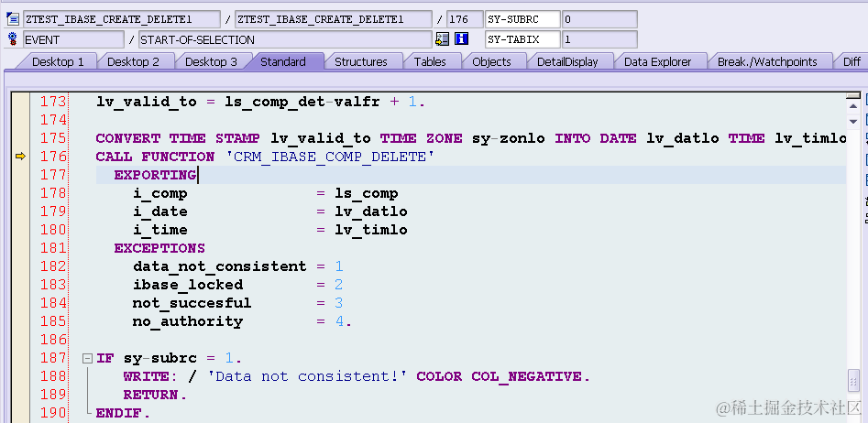
Task: Click line number 182 in the gutter
Action: pyautogui.click(x=53, y=266)
